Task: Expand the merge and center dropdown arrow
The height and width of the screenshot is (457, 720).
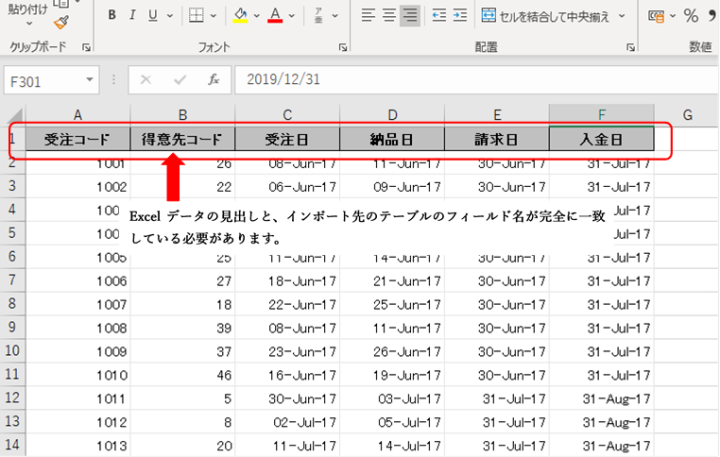Action: pos(622,16)
